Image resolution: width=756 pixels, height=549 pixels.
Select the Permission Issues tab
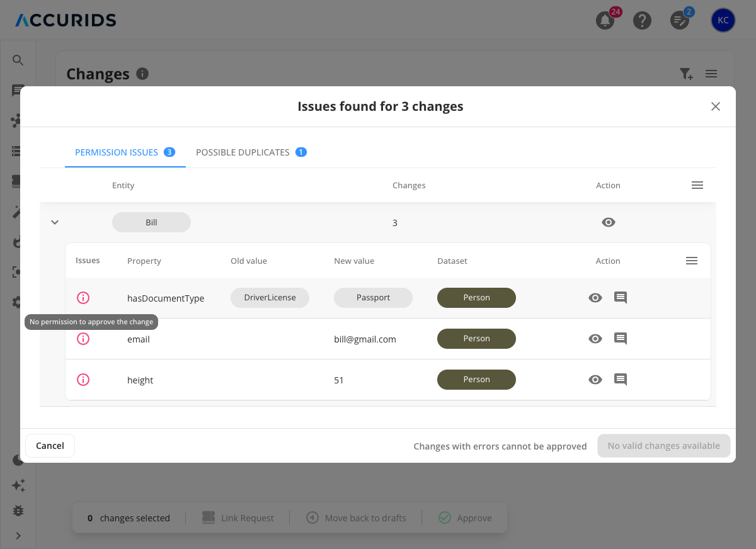117,152
